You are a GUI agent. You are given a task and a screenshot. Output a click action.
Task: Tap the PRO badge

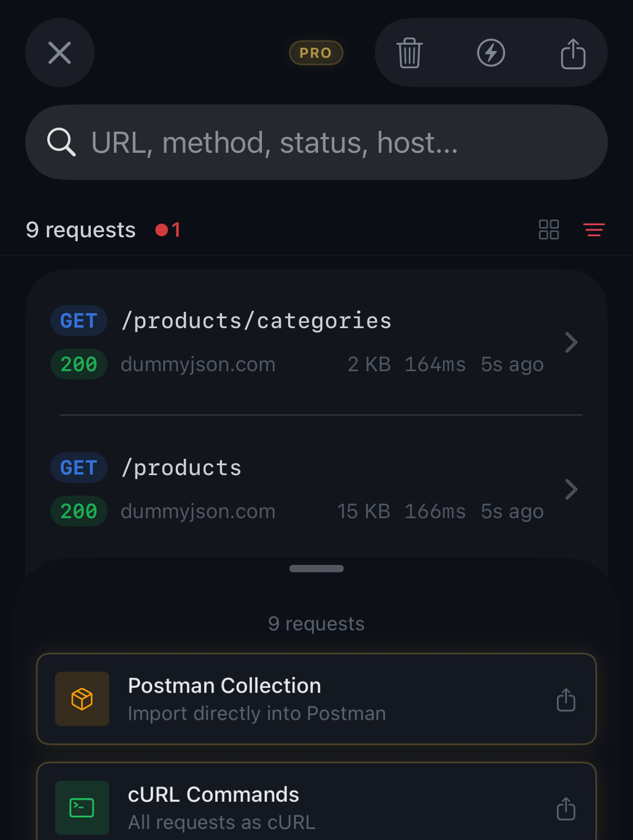click(x=316, y=52)
